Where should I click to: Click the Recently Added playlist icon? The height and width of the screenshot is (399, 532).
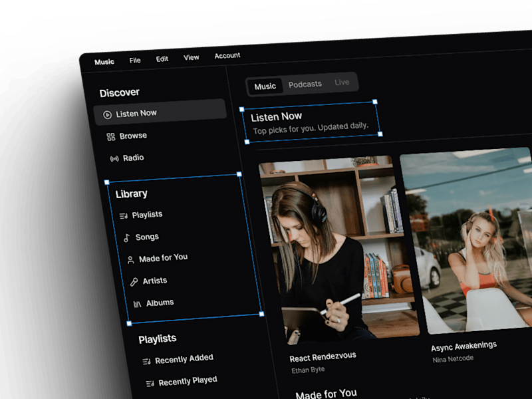click(x=146, y=362)
